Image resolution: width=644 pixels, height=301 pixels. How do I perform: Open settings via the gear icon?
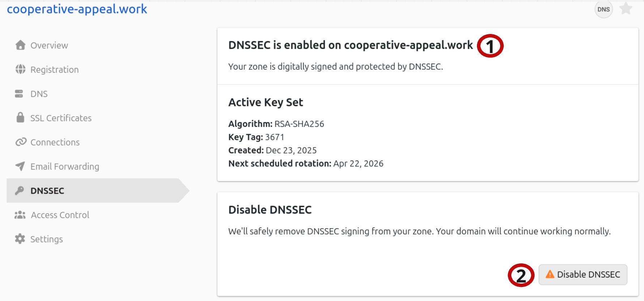pos(20,239)
